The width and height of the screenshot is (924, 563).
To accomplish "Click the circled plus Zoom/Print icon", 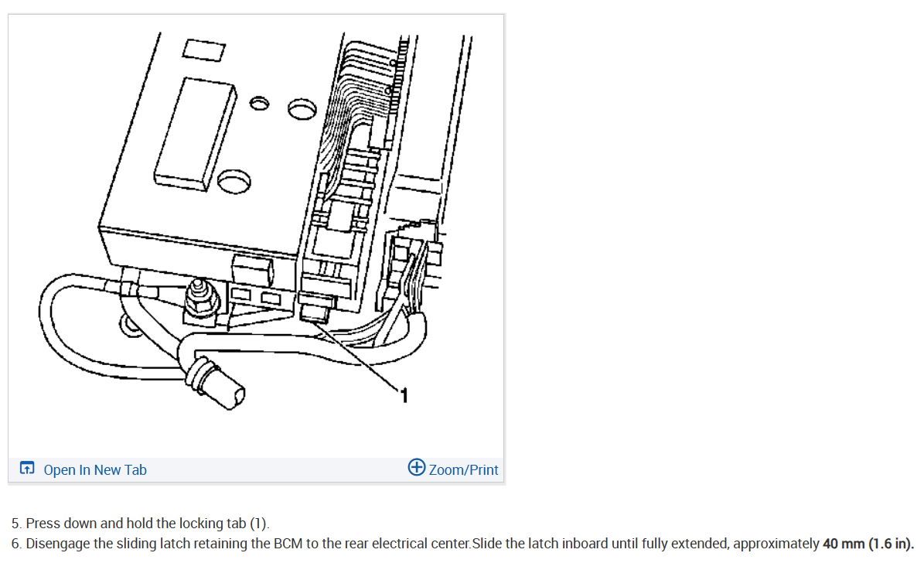I will (417, 468).
